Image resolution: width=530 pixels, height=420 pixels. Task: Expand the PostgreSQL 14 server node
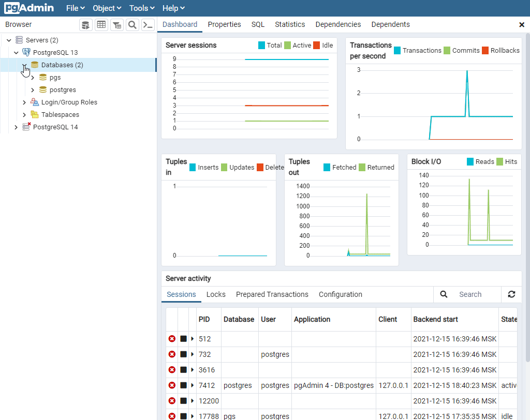pos(16,127)
